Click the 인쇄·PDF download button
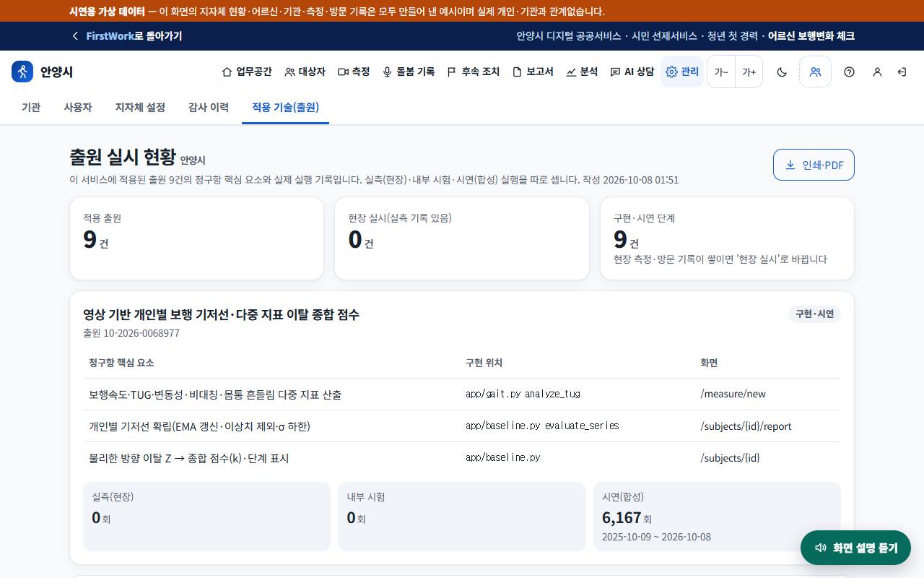Image resolution: width=924 pixels, height=578 pixels. [x=814, y=165]
